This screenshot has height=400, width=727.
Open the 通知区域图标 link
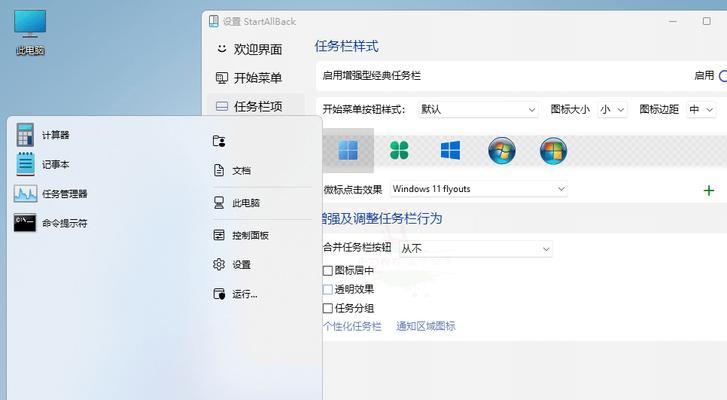point(426,326)
